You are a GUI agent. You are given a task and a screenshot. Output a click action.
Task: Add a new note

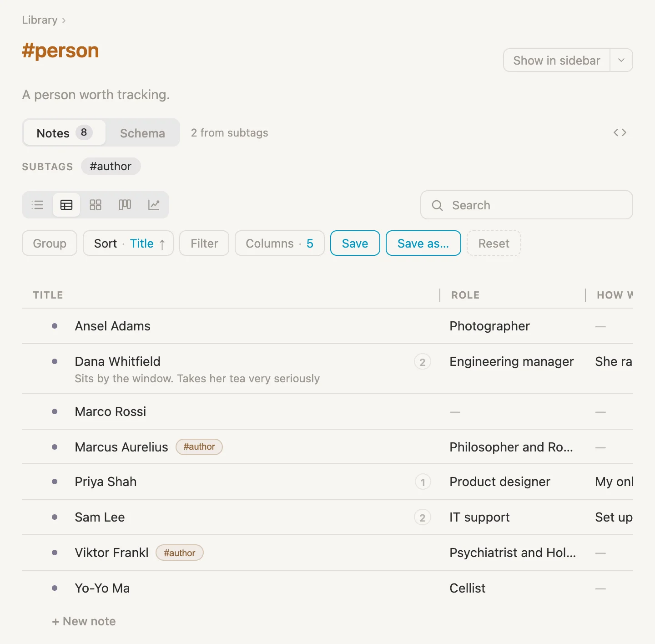click(84, 621)
